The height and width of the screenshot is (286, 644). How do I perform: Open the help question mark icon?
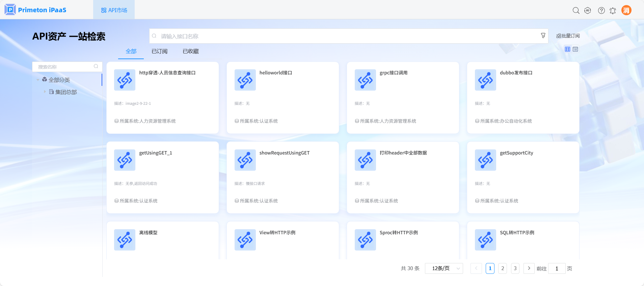[x=601, y=10]
